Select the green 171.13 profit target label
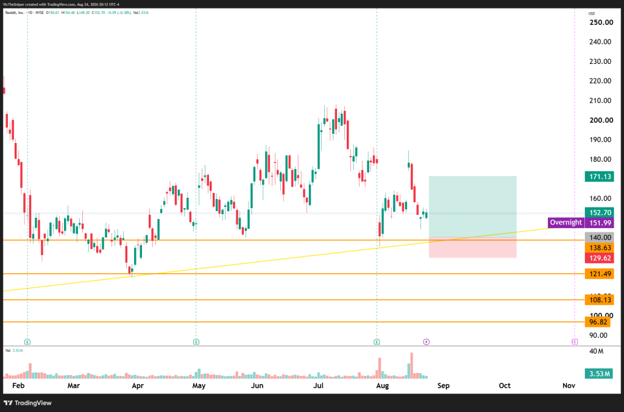 tap(599, 176)
